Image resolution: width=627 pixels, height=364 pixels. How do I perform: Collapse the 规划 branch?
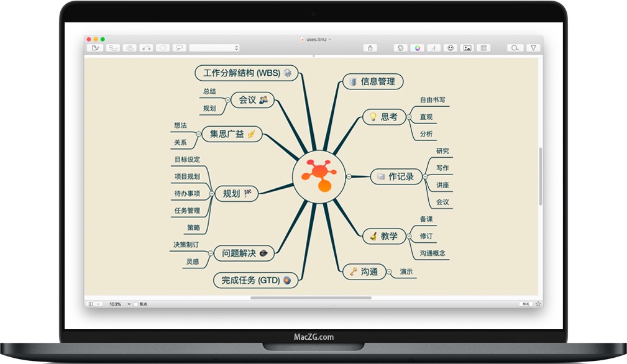211,194
